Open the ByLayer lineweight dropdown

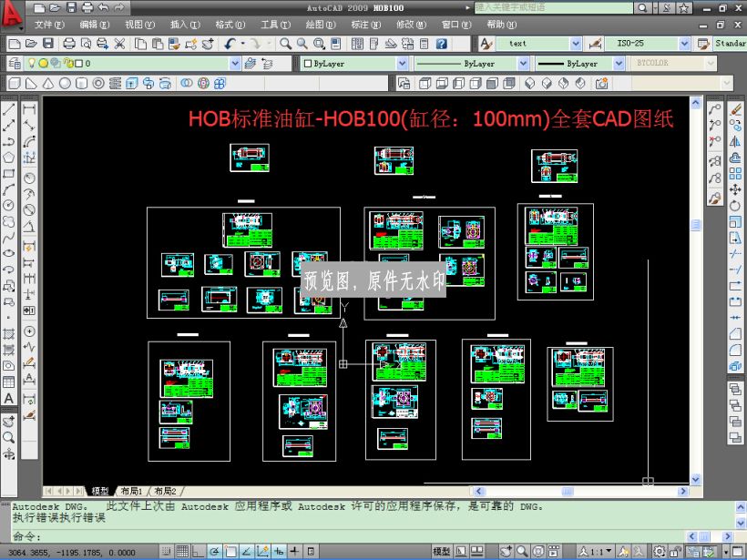619,64
